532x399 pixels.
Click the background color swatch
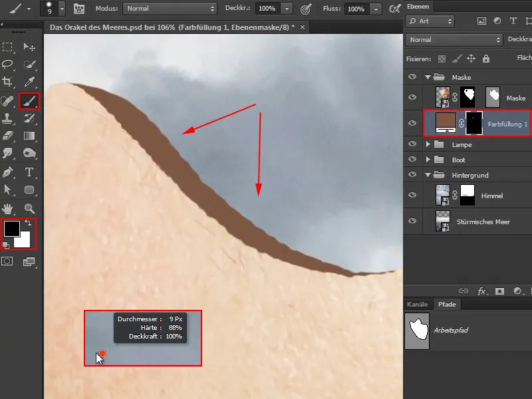click(24, 241)
